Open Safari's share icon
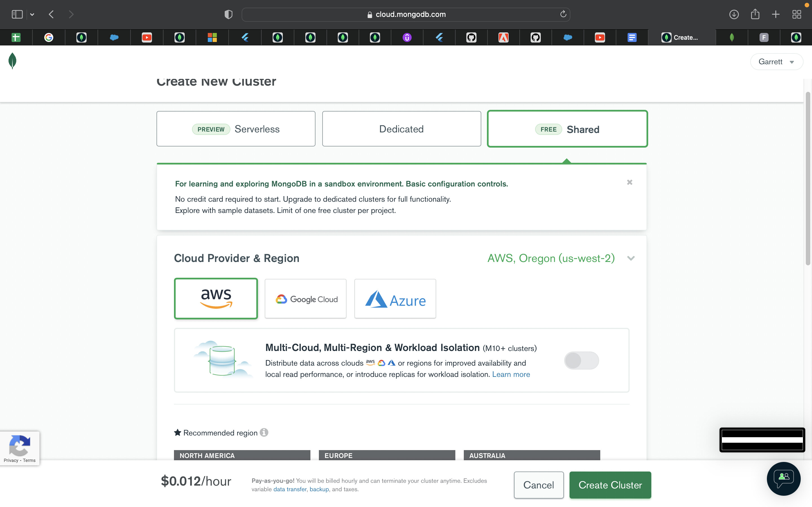 click(755, 14)
